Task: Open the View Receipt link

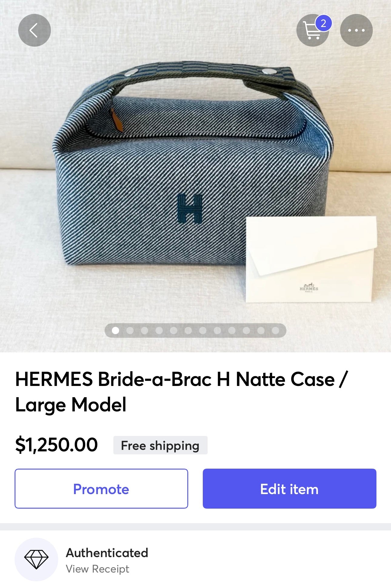Action: click(x=97, y=569)
